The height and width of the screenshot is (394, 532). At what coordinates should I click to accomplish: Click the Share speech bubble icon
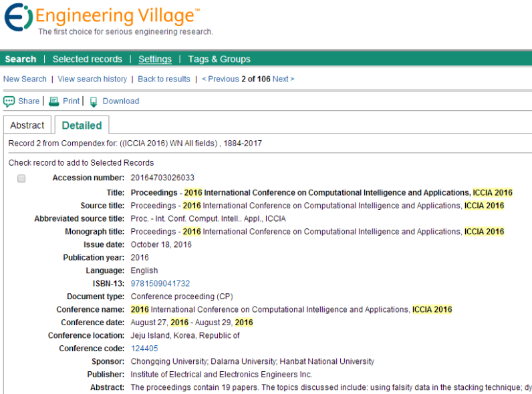[9, 102]
